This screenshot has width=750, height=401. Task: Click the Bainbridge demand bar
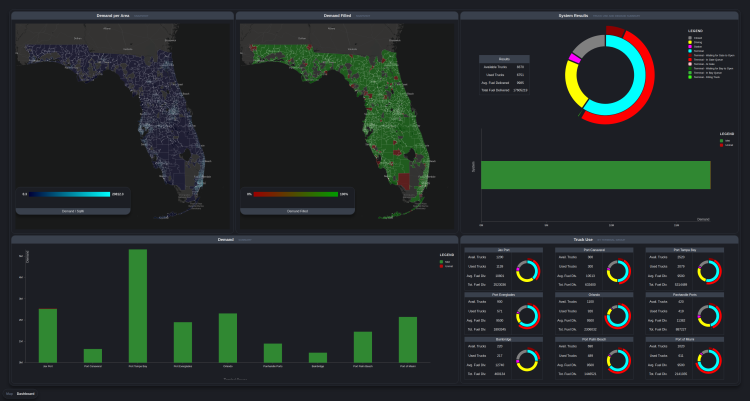(318, 358)
